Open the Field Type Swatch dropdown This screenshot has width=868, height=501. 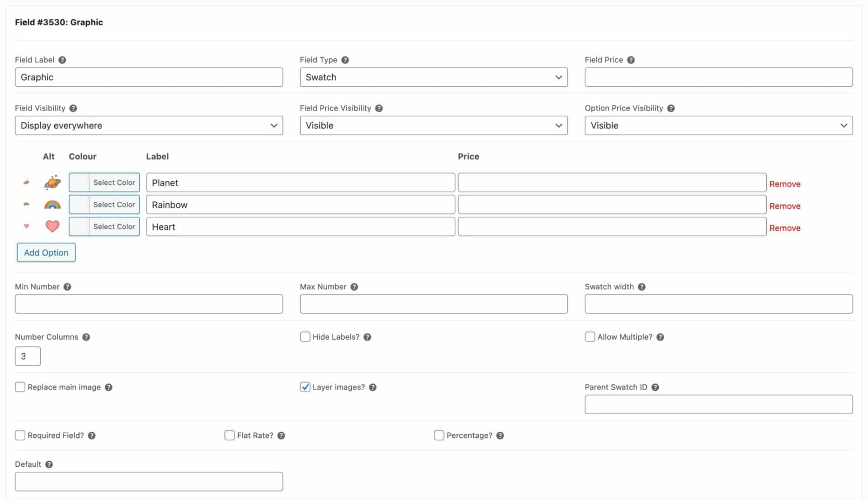point(434,77)
